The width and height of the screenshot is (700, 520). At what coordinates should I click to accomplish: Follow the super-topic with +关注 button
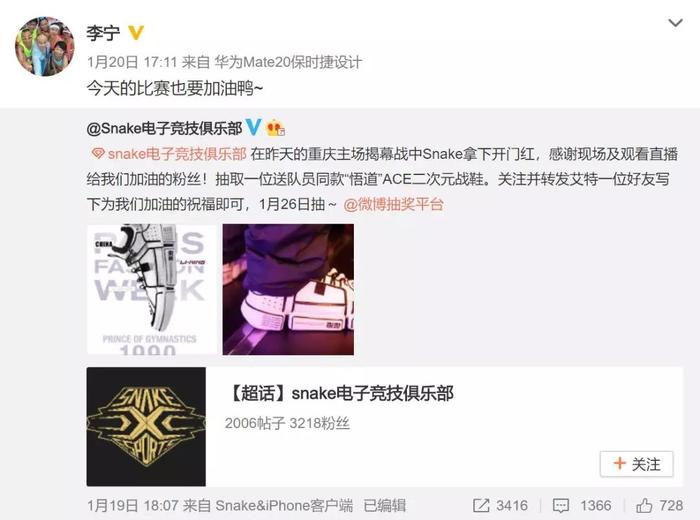click(x=637, y=464)
